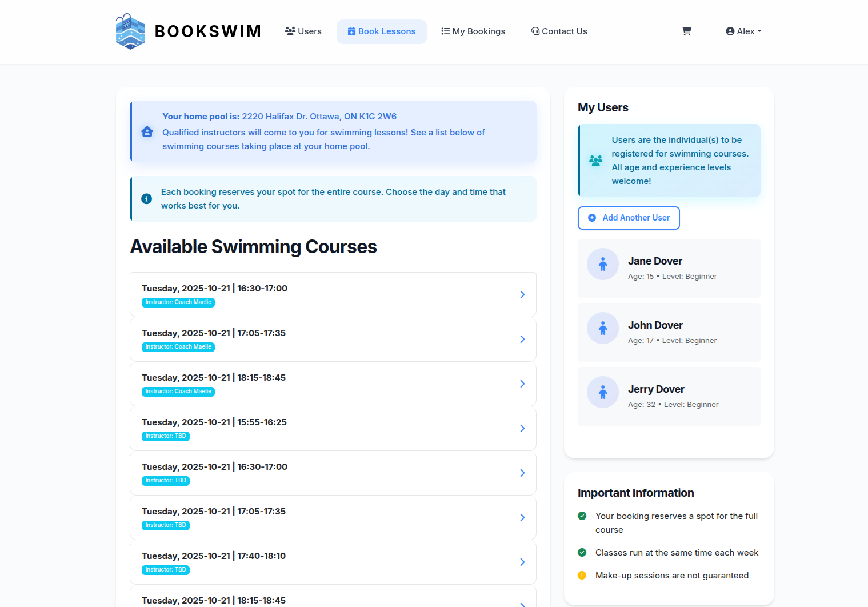Screen dimensions: 868x607
Task: Click the Contact Us link
Action: [x=559, y=31]
